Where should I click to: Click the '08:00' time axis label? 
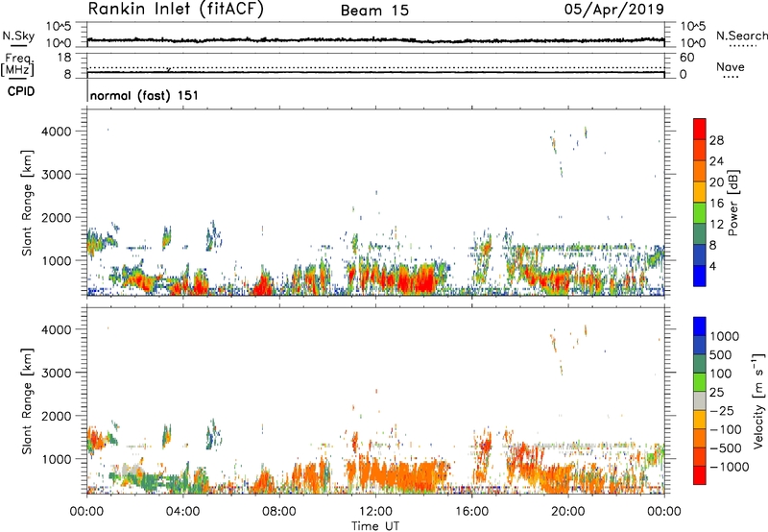coord(279,512)
